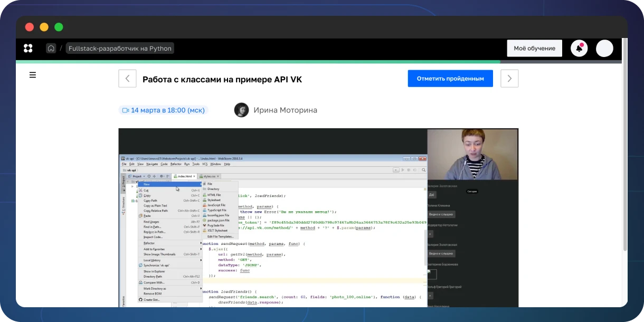
Task: Click the home icon in breadcrumb
Action: click(51, 49)
